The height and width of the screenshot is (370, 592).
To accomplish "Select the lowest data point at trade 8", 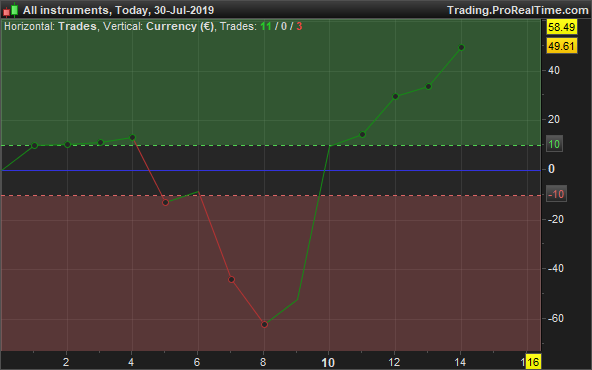I will [264, 324].
